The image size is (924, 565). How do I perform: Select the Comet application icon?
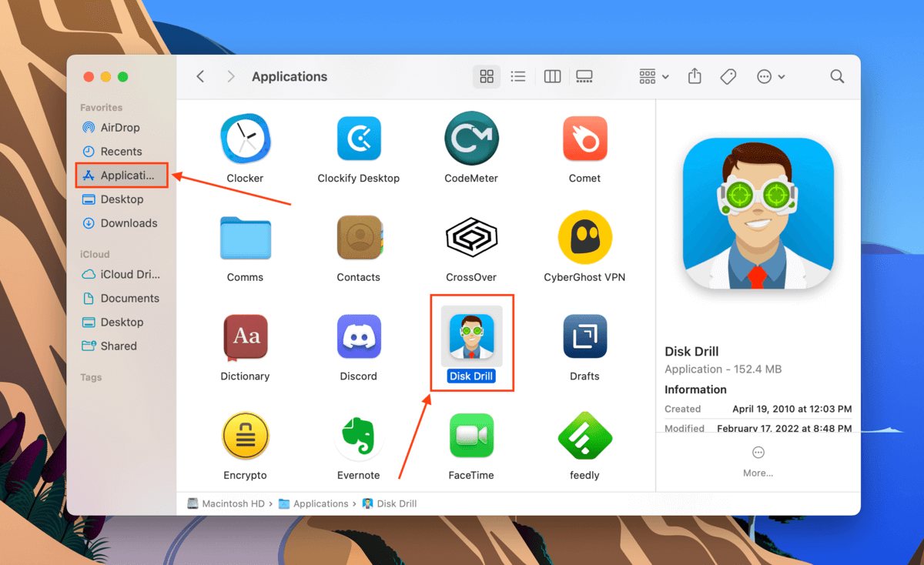(x=584, y=139)
